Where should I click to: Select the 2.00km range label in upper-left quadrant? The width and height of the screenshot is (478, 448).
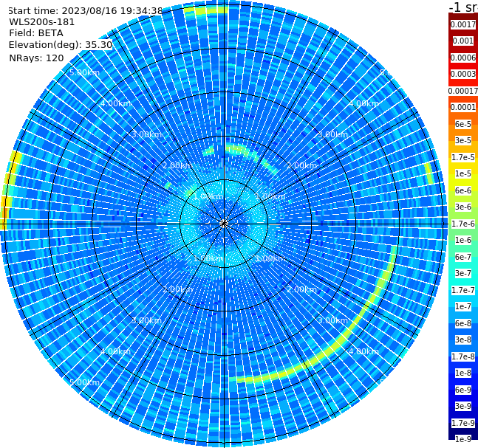[177, 165]
